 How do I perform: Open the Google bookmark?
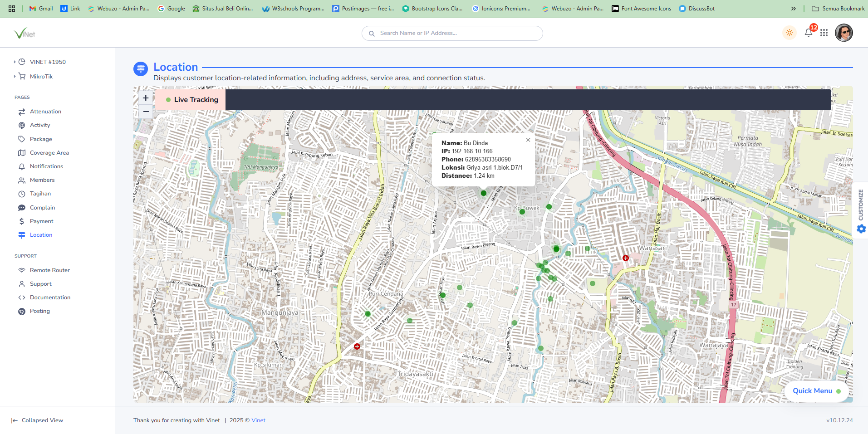tap(172, 9)
